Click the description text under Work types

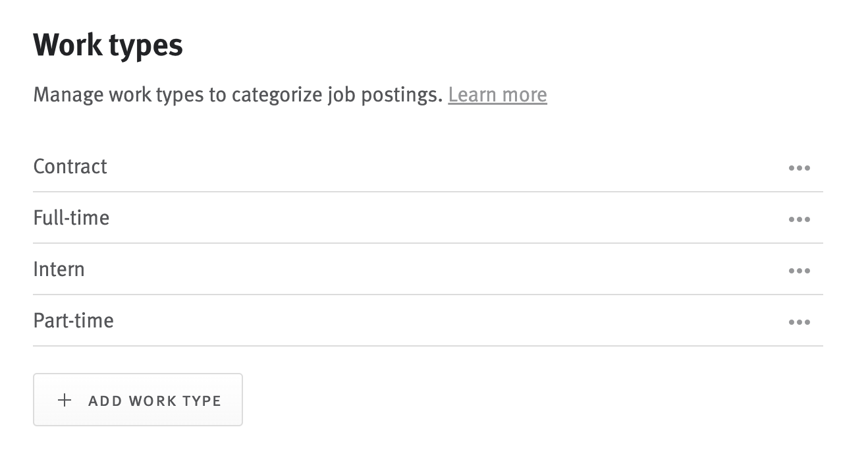pos(237,94)
